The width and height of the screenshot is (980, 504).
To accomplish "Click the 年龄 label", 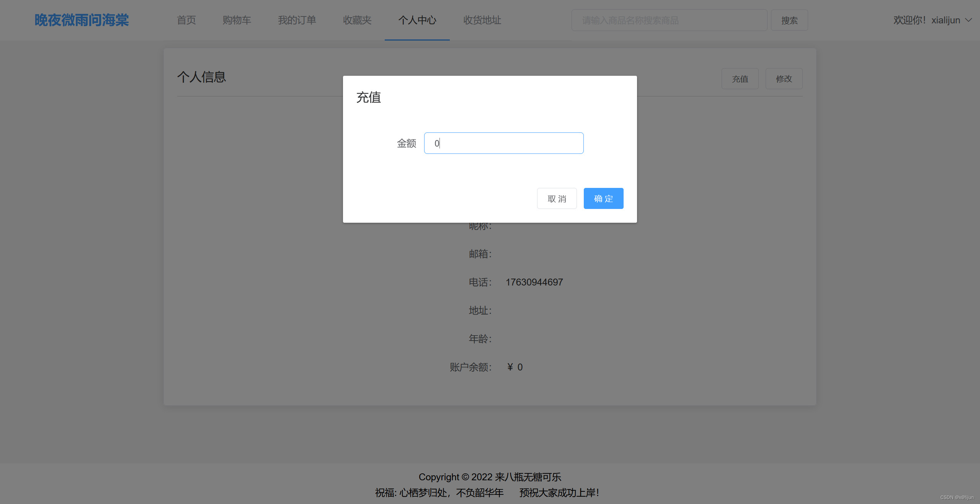I will coord(480,339).
